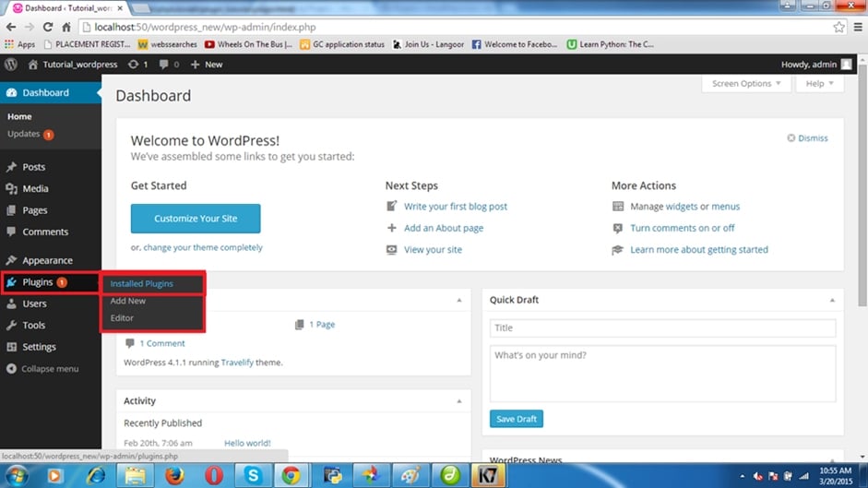Click the Customize Your Site button
Viewport: 868px width, 488px height.
click(196, 219)
